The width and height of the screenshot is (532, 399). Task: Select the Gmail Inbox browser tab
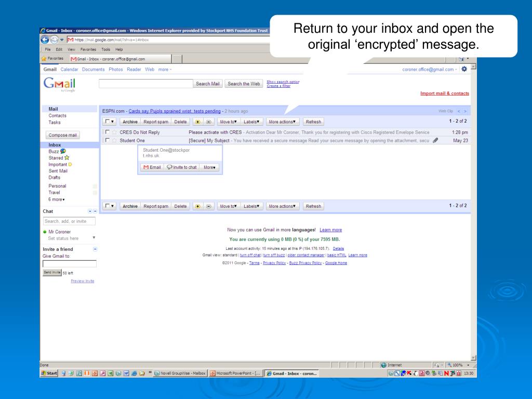coord(120,59)
